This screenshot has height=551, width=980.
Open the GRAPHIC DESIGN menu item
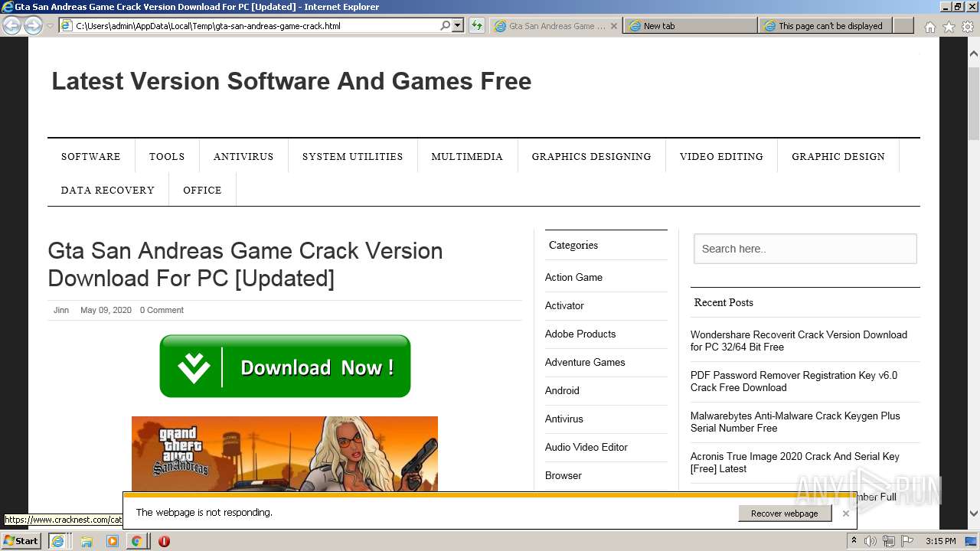[x=838, y=156]
